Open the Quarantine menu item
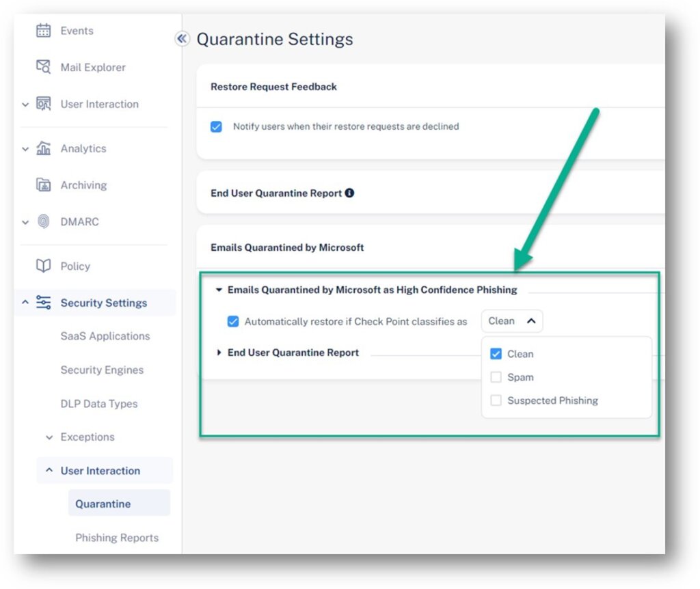This screenshot has height=589, width=700. coord(103,503)
